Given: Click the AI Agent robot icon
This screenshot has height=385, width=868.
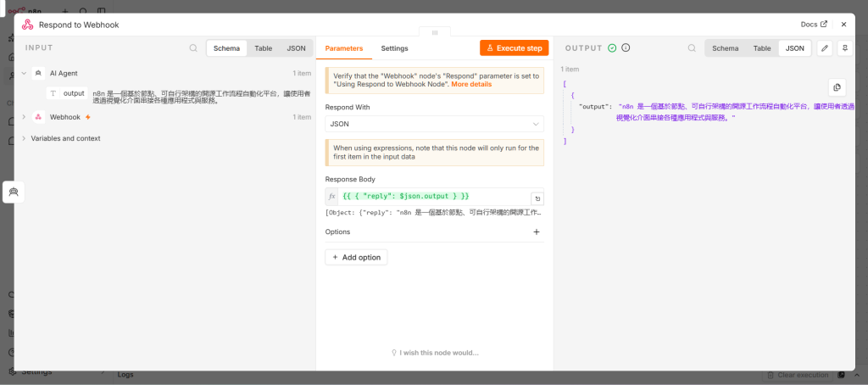Looking at the screenshot, I should point(38,73).
